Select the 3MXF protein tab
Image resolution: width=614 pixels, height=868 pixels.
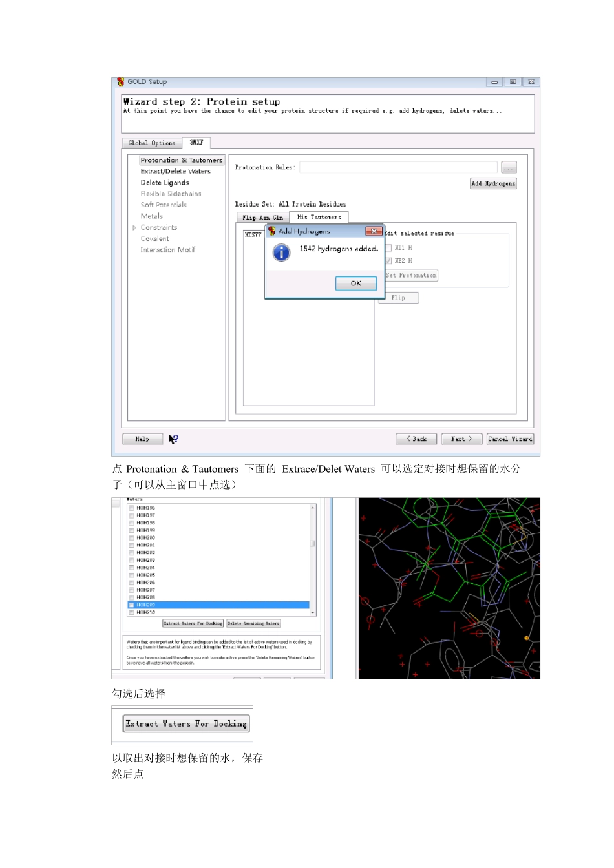[x=196, y=143]
